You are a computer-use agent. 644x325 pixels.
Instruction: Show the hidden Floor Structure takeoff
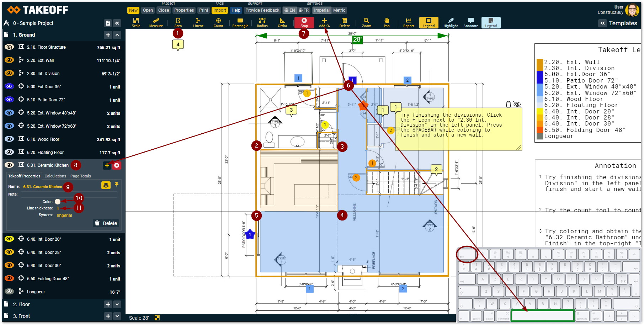[9, 47]
